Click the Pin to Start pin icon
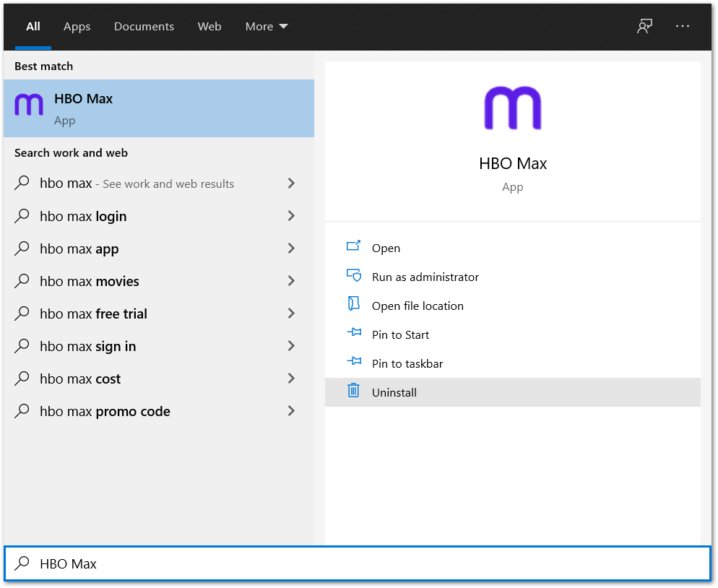 354,332
